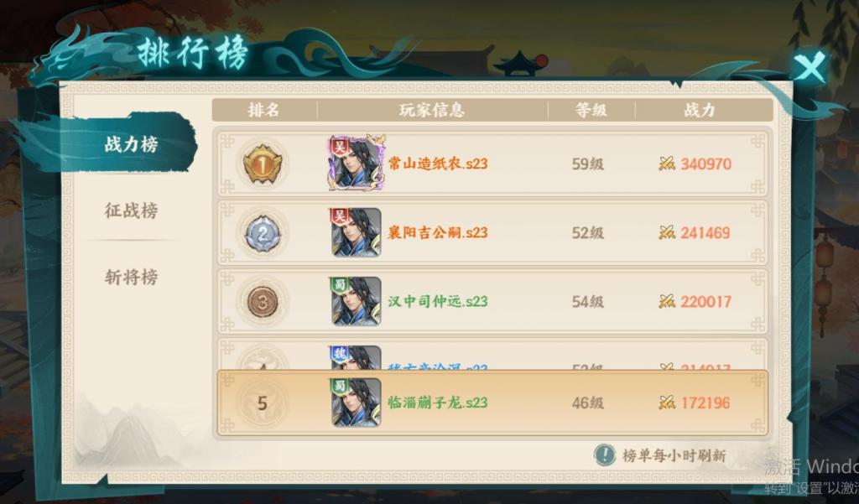Click the swords icon beside 241469
This screenshot has height=504, width=859.
point(667,233)
